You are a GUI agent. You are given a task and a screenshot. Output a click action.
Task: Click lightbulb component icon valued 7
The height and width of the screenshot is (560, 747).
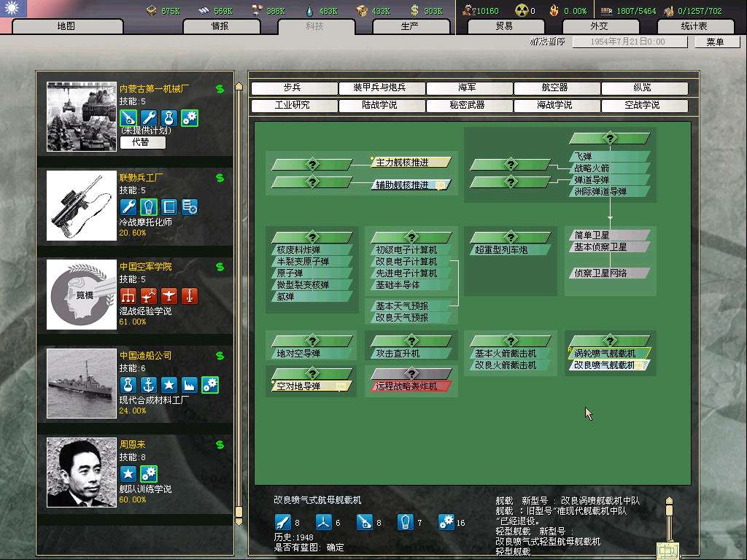[x=406, y=522]
